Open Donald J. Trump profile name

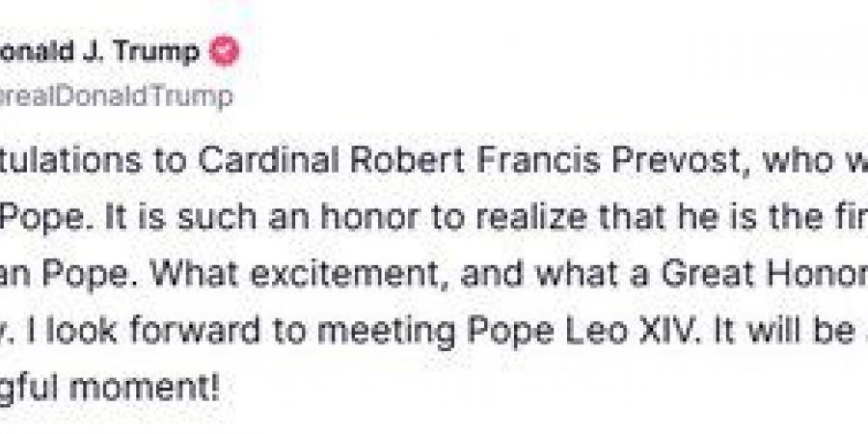tap(99, 52)
